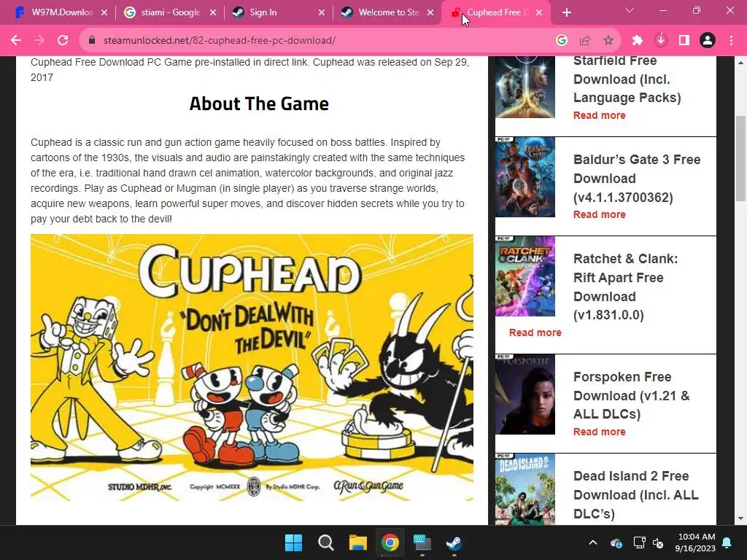747x560 pixels.
Task: Click Read more under Forspoken
Action: pos(600,432)
